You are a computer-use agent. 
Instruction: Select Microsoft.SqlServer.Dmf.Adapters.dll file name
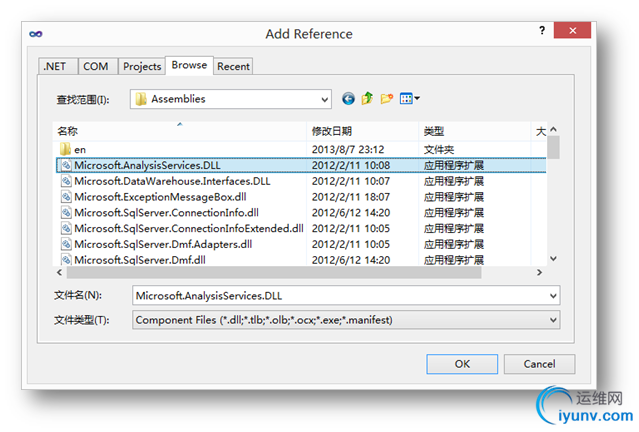click(163, 244)
